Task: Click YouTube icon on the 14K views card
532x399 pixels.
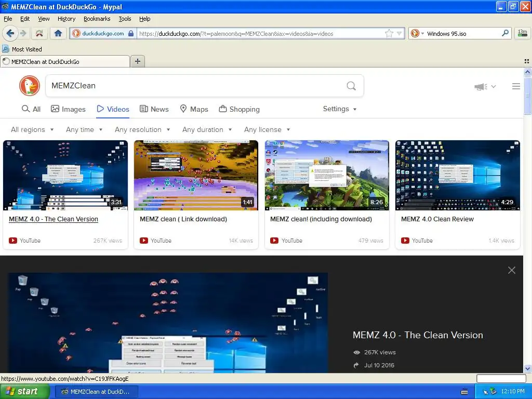Action: tap(144, 241)
